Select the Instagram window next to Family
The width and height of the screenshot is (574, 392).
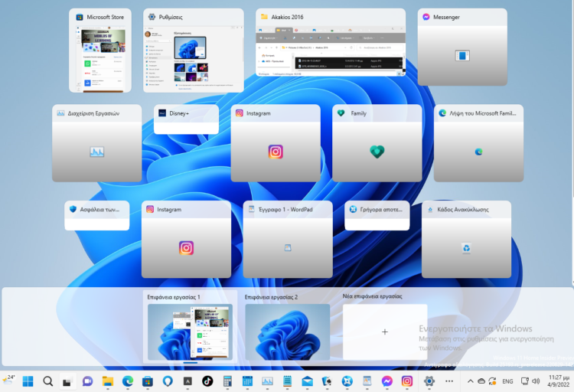[x=276, y=143]
